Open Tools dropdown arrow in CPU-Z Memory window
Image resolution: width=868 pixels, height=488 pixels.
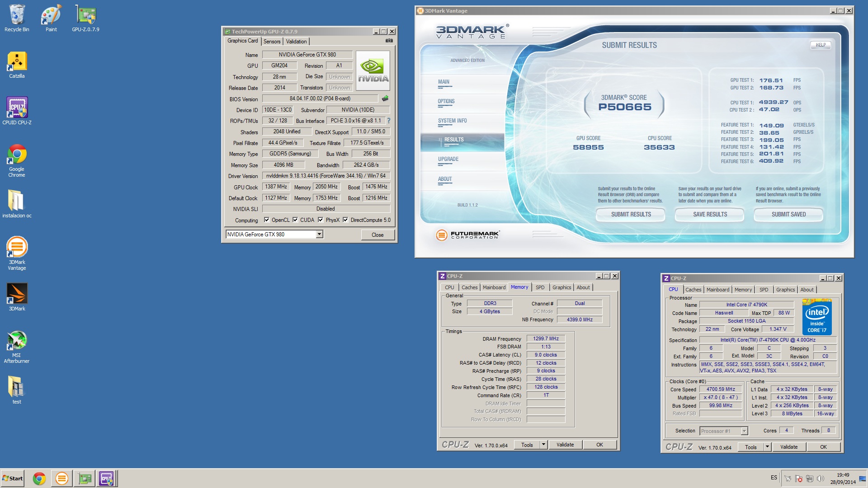tap(543, 445)
